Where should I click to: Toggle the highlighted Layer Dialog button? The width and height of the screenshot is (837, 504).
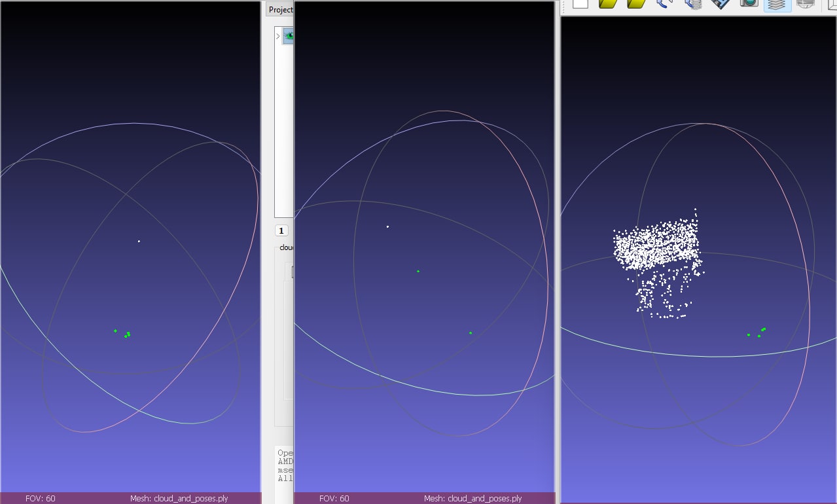point(777,7)
